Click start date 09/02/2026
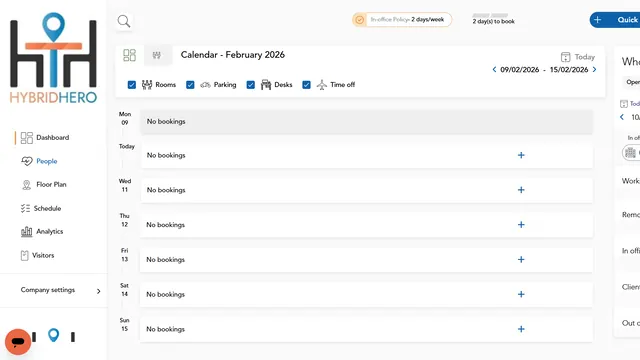This screenshot has height=360, width=640. (520, 70)
